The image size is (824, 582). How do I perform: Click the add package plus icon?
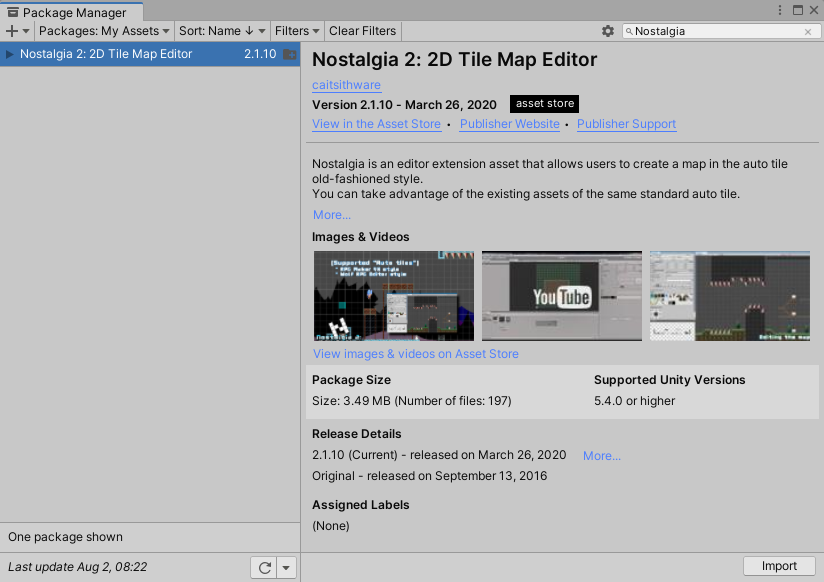[x=12, y=31]
